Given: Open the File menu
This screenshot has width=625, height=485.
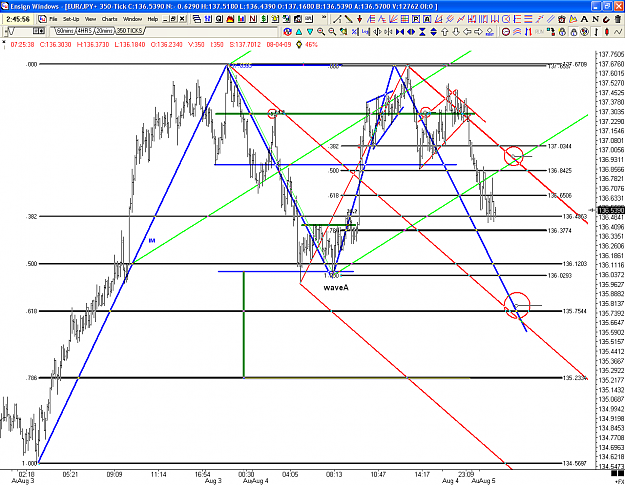Looking at the screenshot, I should pyautogui.click(x=53, y=19).
